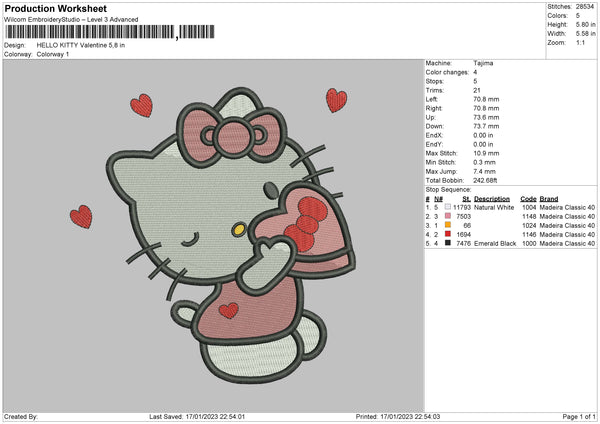600x424 pixels.
Task: Pick the orange swatch in stop sequence
Action: coord(449,225)
